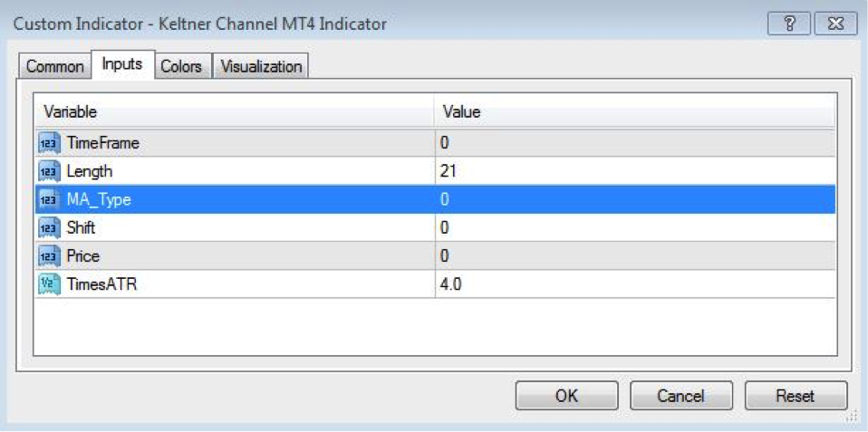The height and width of the screenshot is (432, 868).
Task: Select the Price variable name
Action: coord(83,256)
